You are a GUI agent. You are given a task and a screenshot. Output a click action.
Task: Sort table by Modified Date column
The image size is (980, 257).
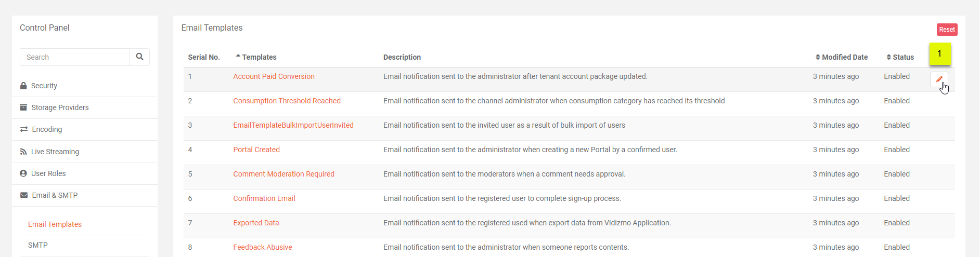point(844,57)
